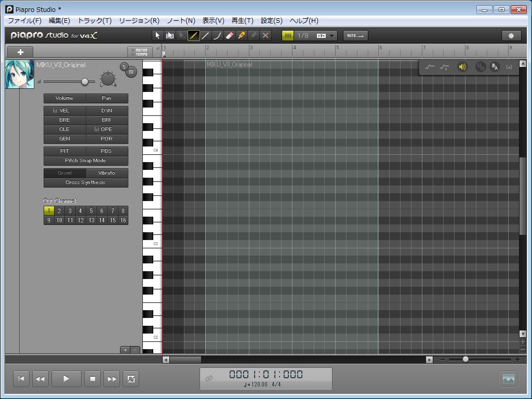
Task: Select the CLE parameter
Action: tap(64, 129)
